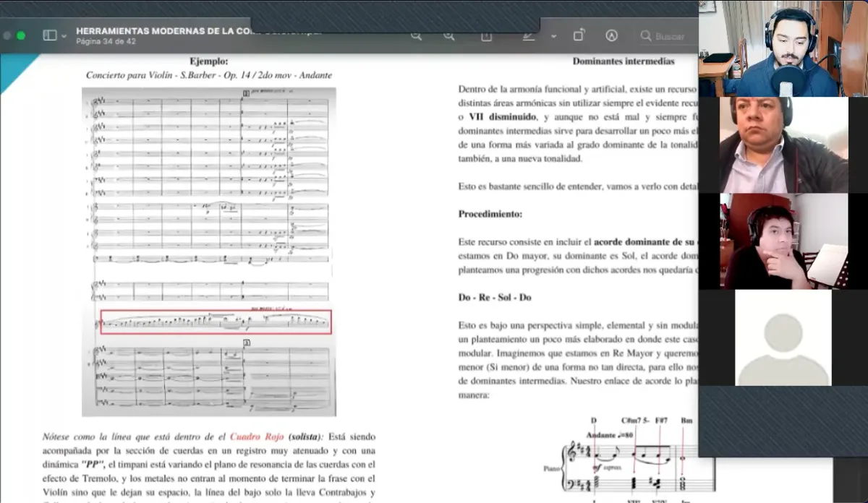The image size is (868, 503).
Task: Open the share icon in toolbar
Action: [487, 35]
